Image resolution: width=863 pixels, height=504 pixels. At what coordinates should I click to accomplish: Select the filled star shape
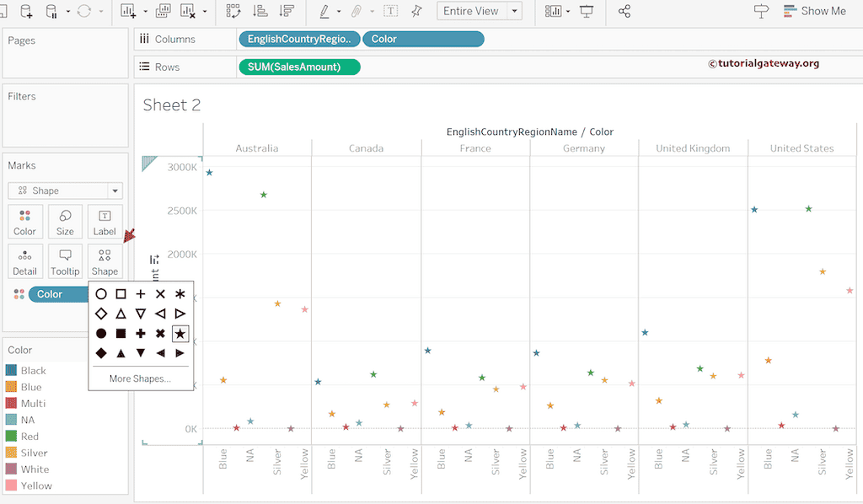coord(180,333)
